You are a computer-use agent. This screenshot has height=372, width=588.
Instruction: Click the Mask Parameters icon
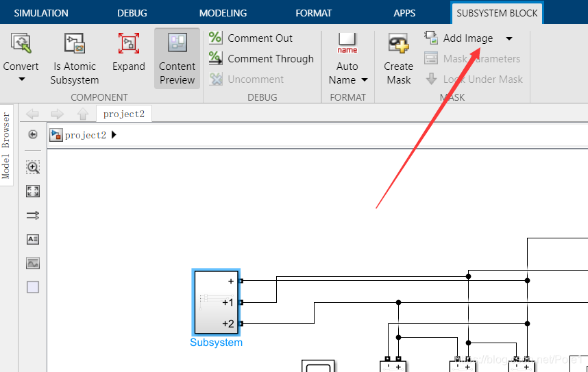coord(431,58)
